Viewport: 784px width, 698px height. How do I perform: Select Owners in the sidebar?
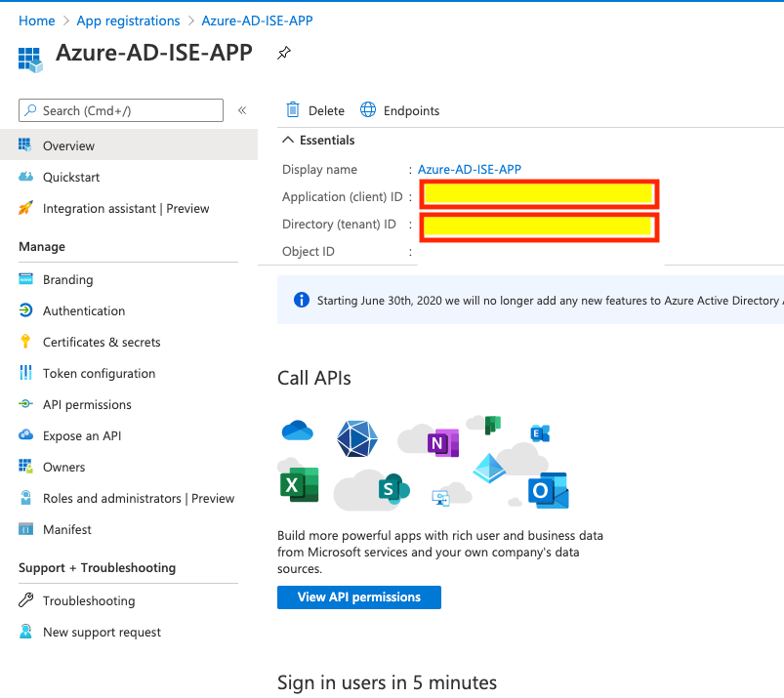pyautogui.click(x=66, y=467)
